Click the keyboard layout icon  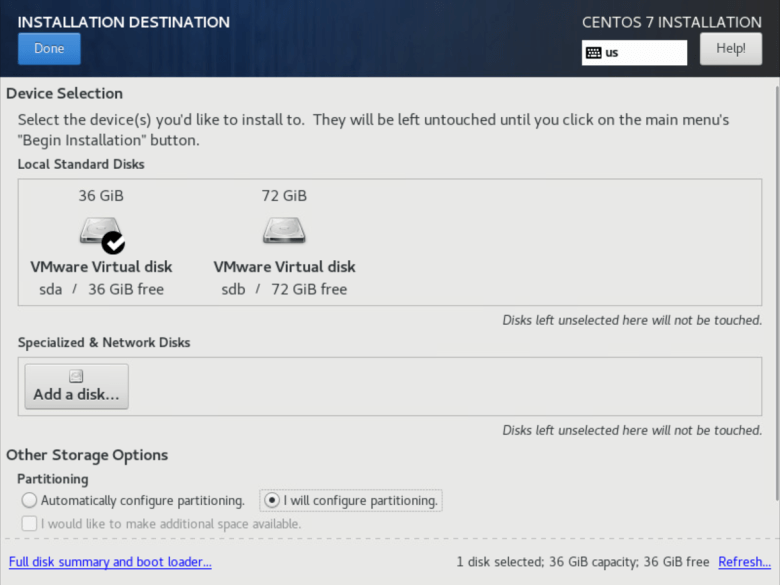click(594, 53)
